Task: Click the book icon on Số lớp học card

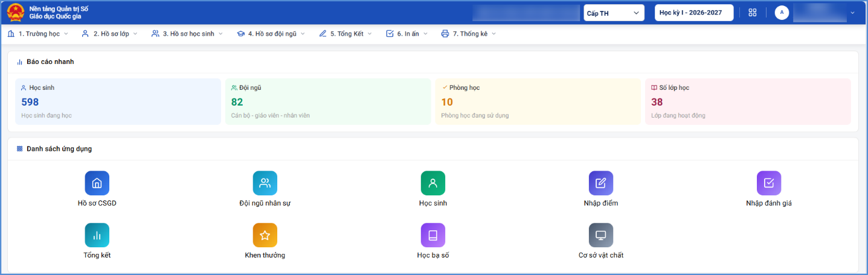Action: [654, 87]
